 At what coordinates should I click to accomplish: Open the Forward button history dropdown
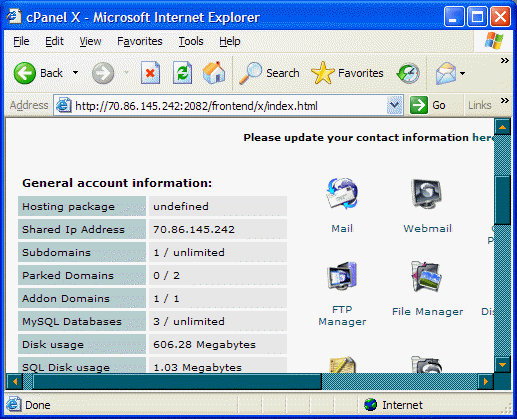pos(126,73)
